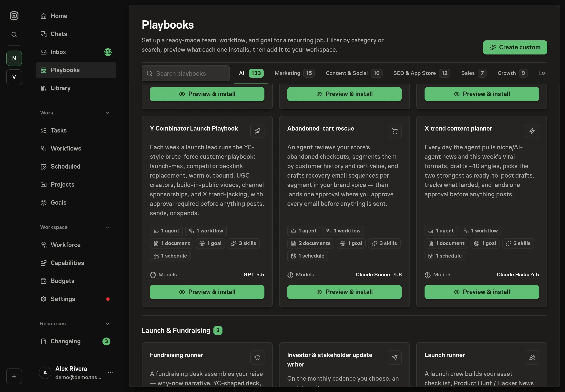The width and height of the screenshot is (565, 392).
Task: Open the Changelog
Action: click(x=76, y=341)
